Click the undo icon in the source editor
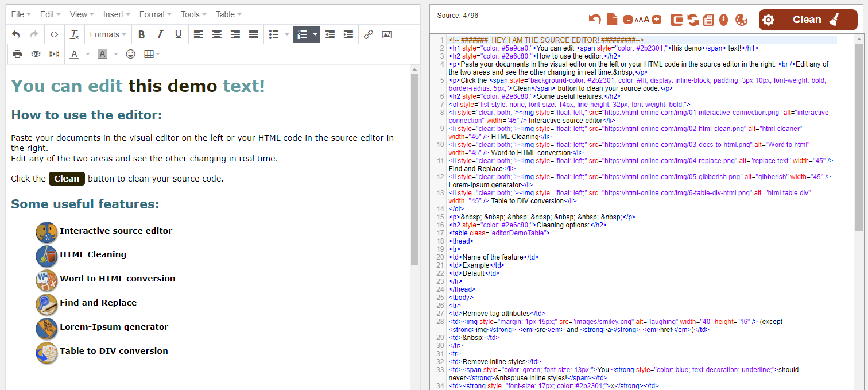Viewport: 868px width, 390px height. coord(594,19)
